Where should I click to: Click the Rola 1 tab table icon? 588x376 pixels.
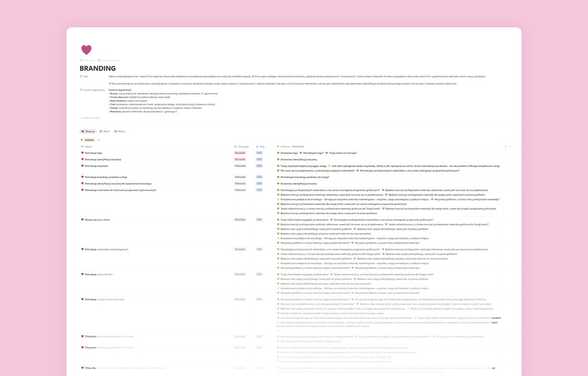pyautogui.click(x=101, y=132)
